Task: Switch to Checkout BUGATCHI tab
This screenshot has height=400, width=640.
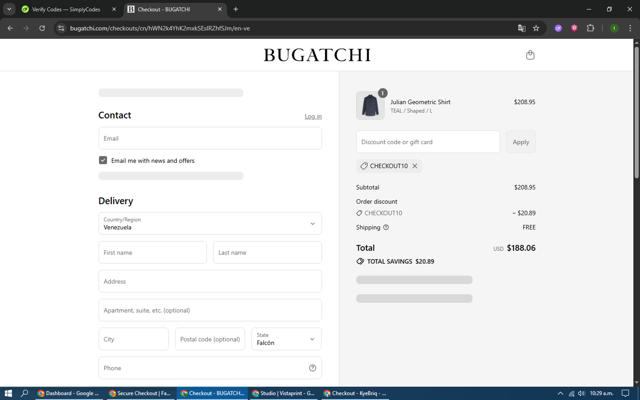Action: (176, 9)
